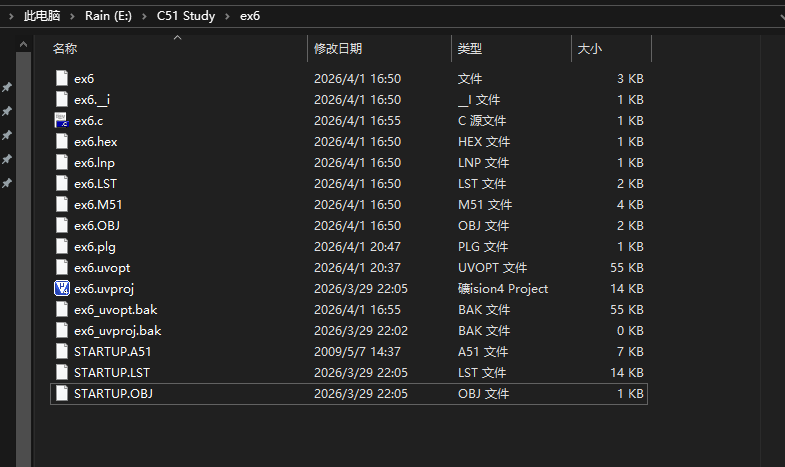Sort by the 类型 column header
The width and height of the screenshot is (785, 467).
470,49
